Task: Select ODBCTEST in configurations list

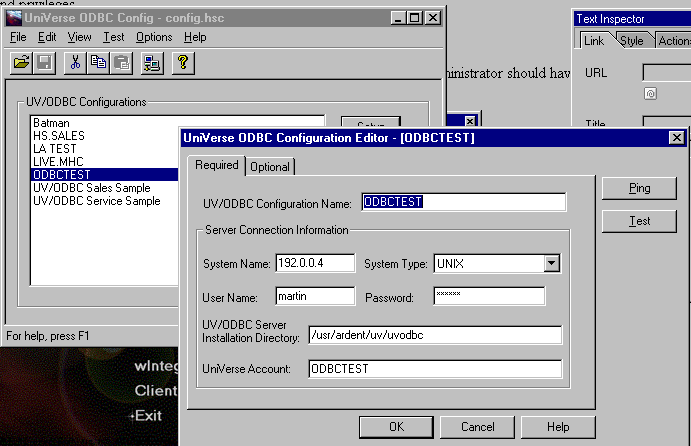Action: point(105,175)
